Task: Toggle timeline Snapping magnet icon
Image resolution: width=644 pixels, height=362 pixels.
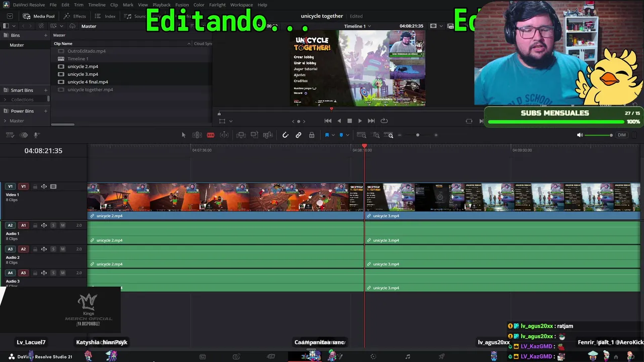Action: coord(285,135)
